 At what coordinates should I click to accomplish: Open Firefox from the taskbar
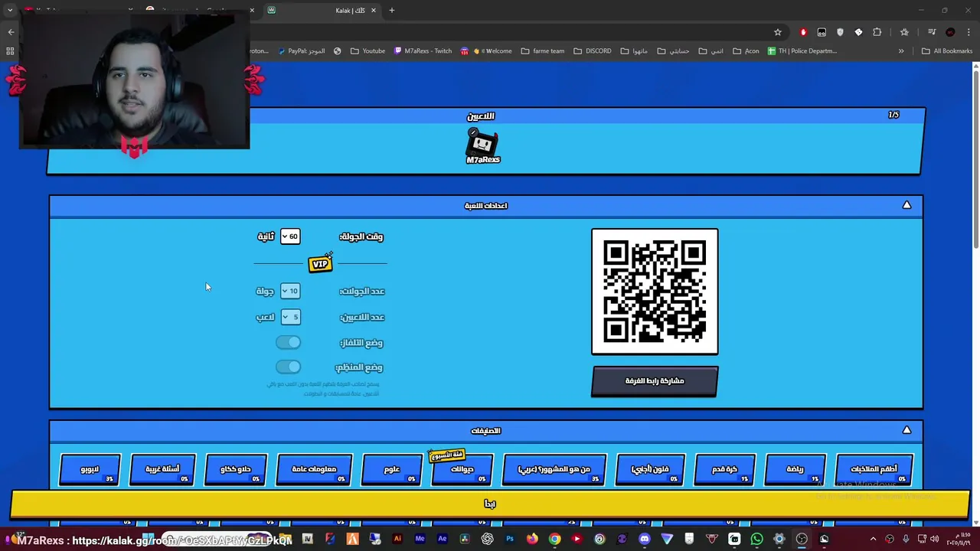(532, 539)
